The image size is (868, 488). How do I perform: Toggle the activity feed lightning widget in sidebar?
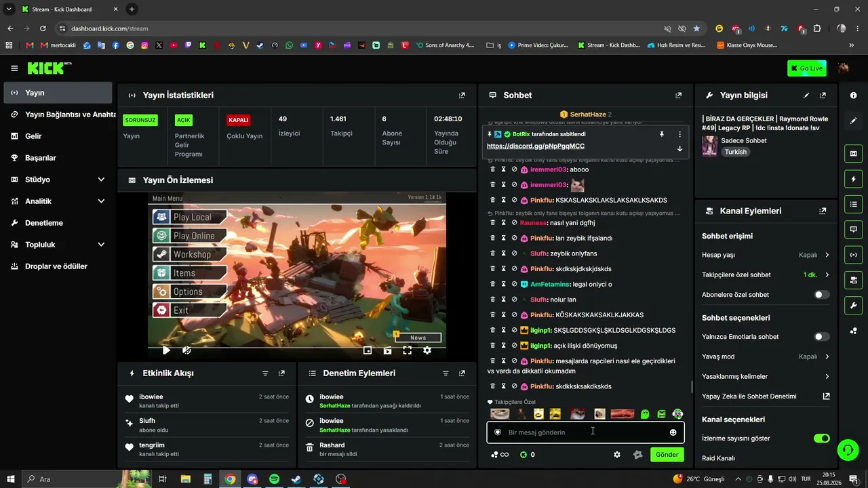853,179
